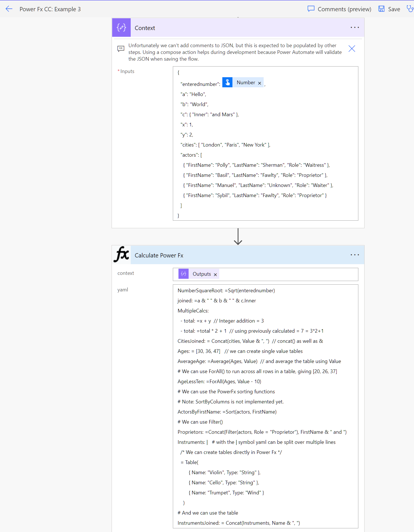Click the line "x": 1
414x532 pixels.
click(x=187, y=125)
